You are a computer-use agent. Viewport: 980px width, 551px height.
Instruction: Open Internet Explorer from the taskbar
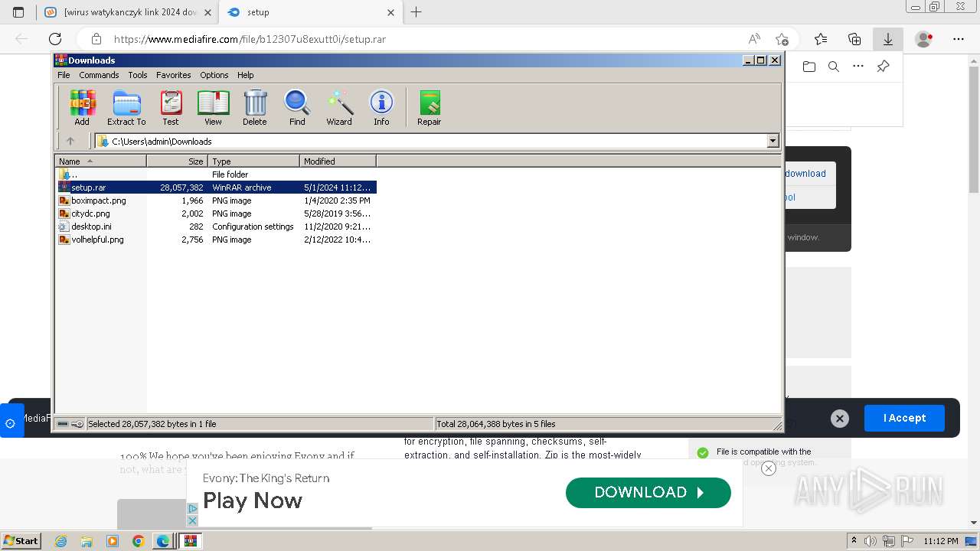61,541
